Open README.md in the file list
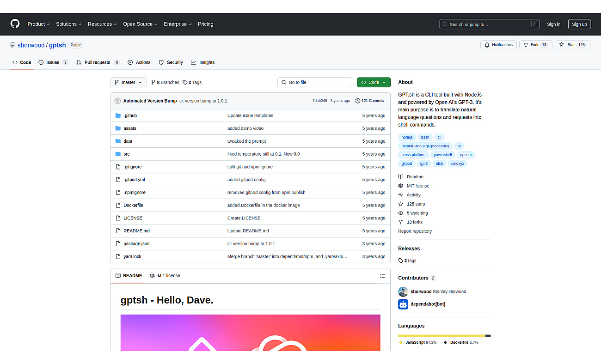The image size is (601, 364). click(x=136, y=231)
